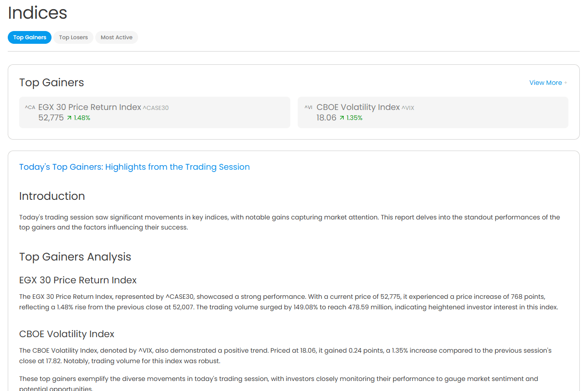Click the Top Gainers card heading
Viewport: 588px width, 391px height.
point(52,83)
